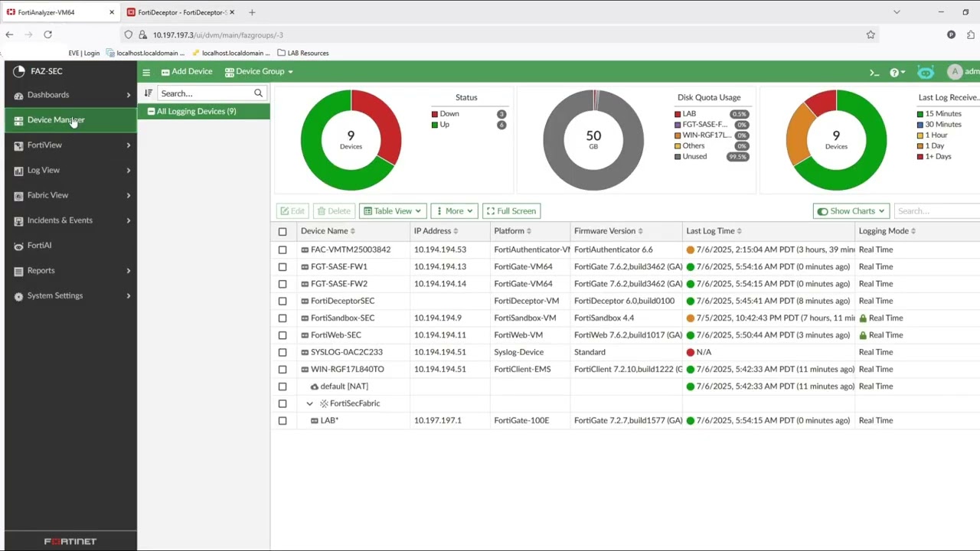Open Incidents & Events menu

click(70, 220)
